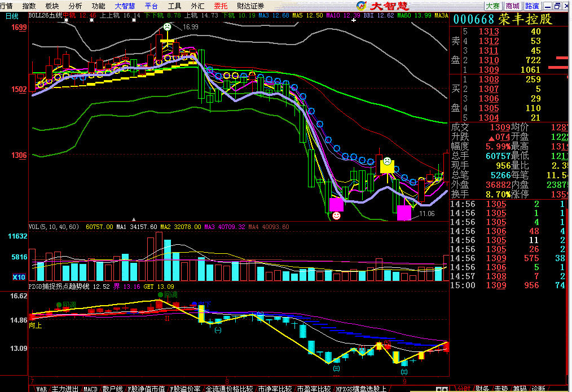
Task: Click the sad face marker at 16.99 peak
Action: (x=167, y=27)
